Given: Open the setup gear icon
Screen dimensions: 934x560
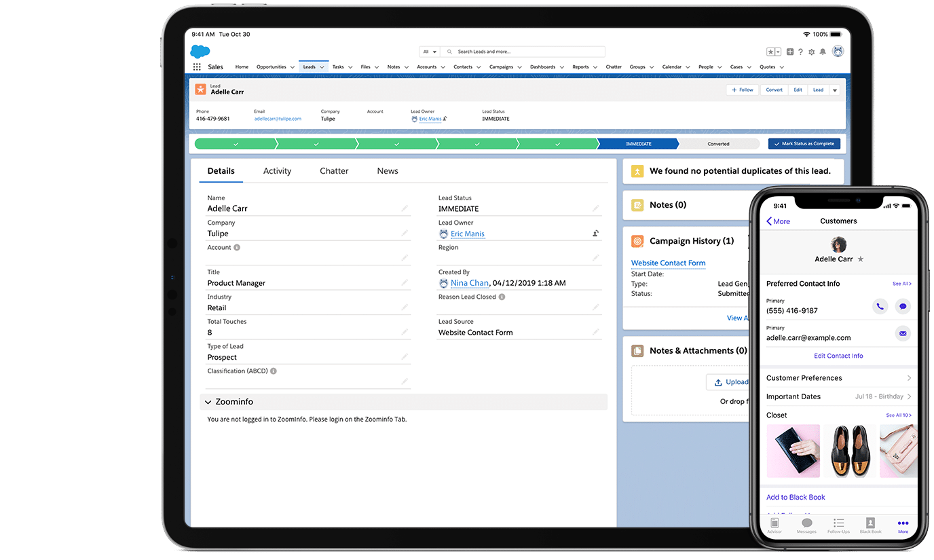Looking at the screenshot, I should (x=811, y=52).
